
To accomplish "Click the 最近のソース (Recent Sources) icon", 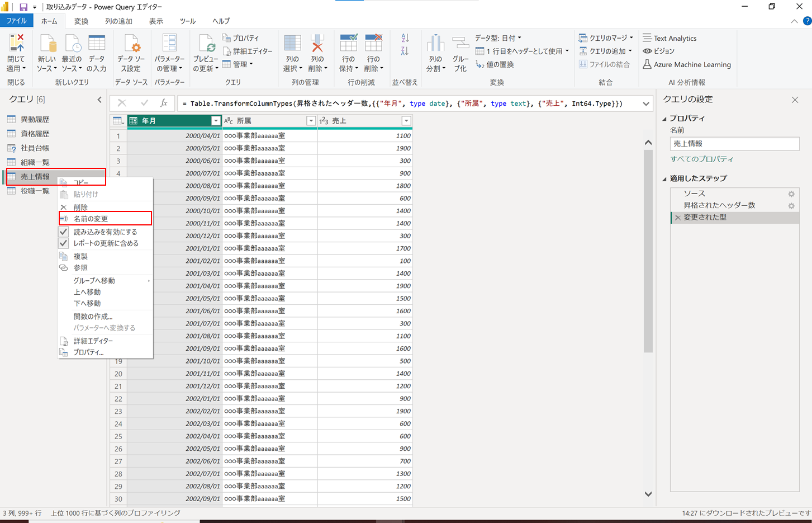I will [x=72, y=44].
